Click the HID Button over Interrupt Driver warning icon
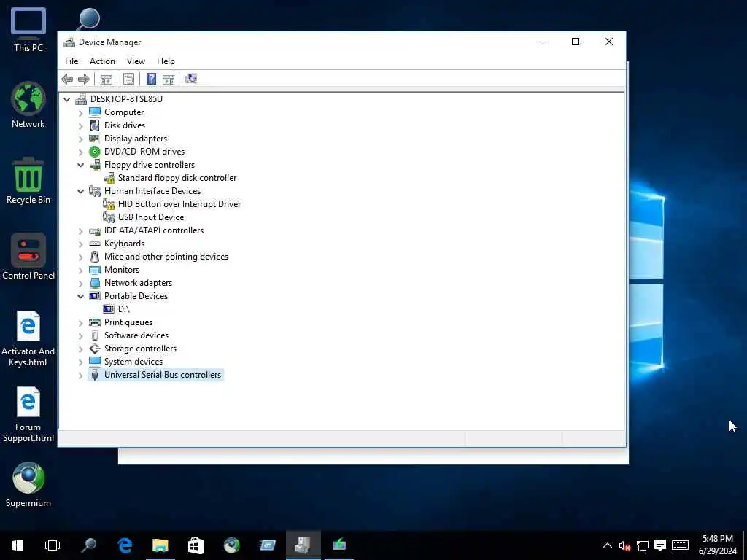747x560 pixels. point(109,204)
